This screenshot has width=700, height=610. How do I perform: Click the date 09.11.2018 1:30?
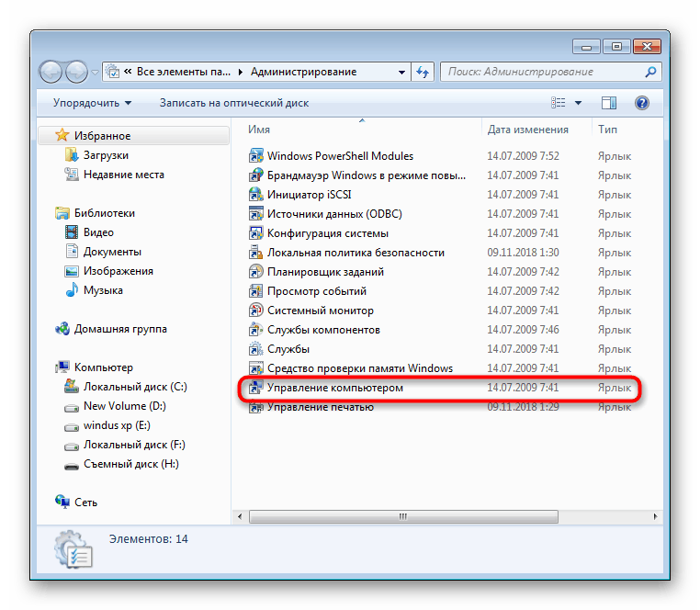point(523,253)
